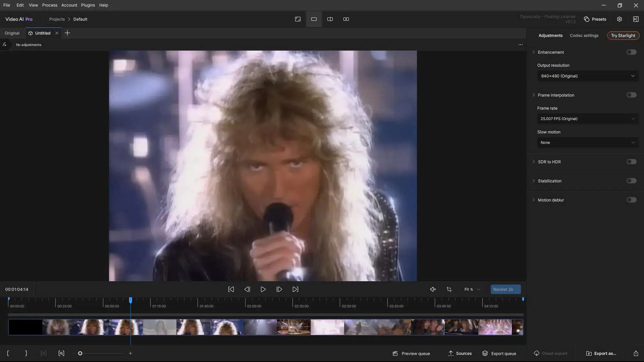Image resolution: width=644 pixels, height=362 pixels.
Task: Switch to side-by-side comparison view
Action: point(346,19)
